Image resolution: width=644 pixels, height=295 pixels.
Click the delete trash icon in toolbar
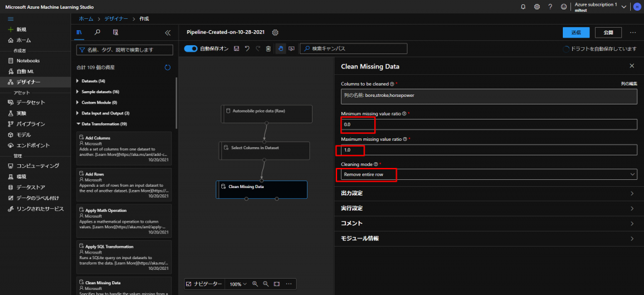269,48
